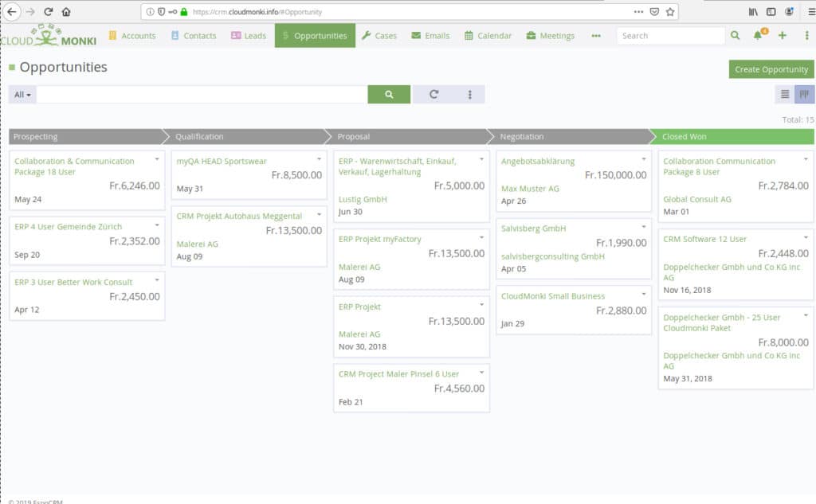Open Lustig GmbH account link
The image size is (816, 504).
[363, 199]
